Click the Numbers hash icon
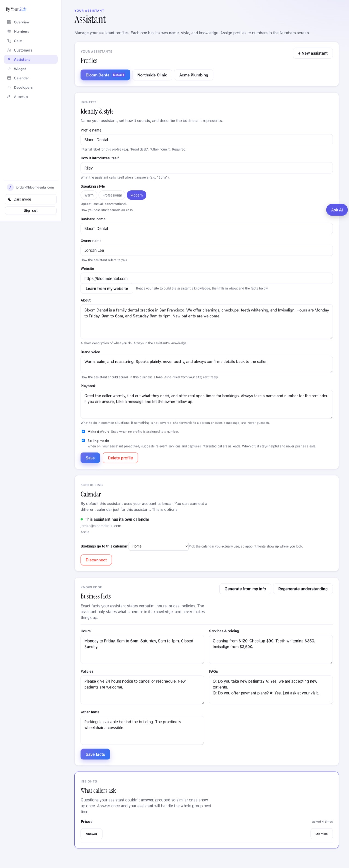 9,31
